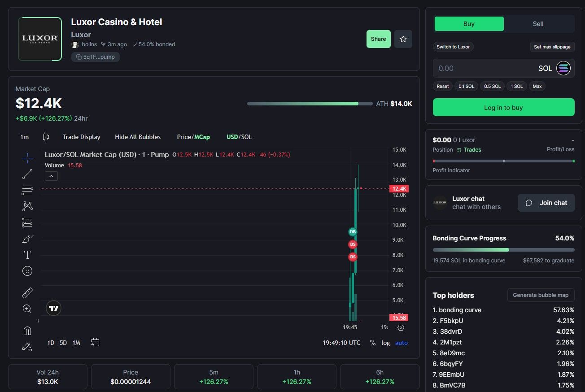Open candlestick chart type selector

pyautogui.click(x=46, y=137)
